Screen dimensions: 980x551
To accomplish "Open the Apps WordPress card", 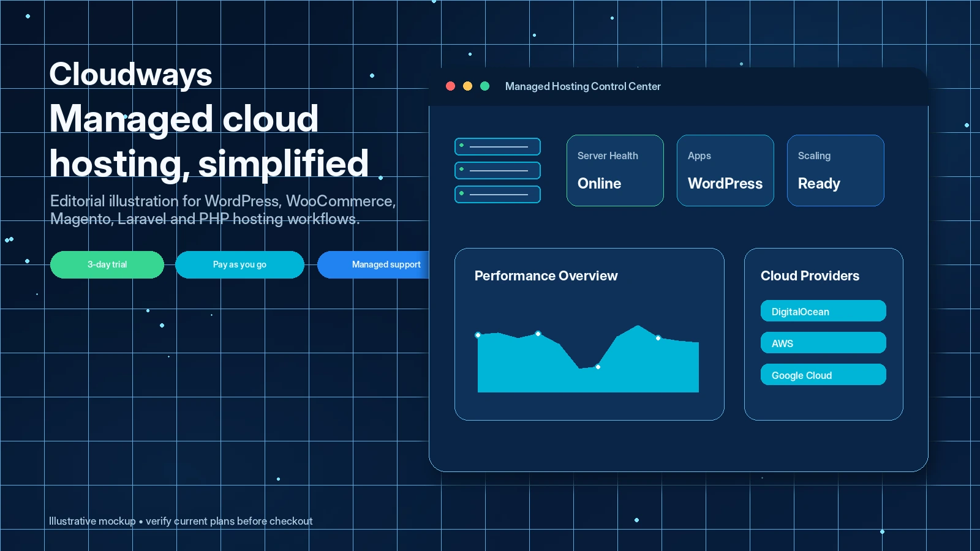I will tap(725, 170).
